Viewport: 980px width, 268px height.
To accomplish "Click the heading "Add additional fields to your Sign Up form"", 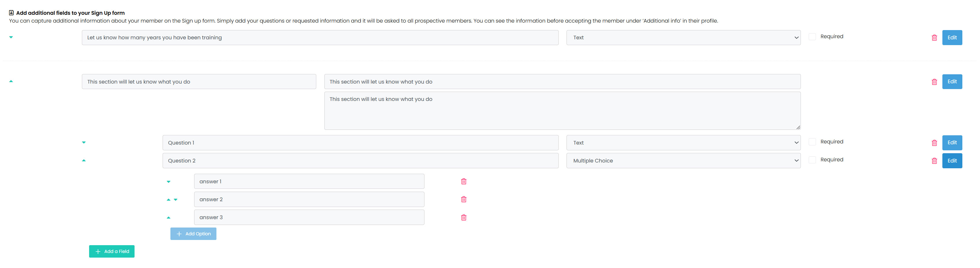I will (70, 13).
